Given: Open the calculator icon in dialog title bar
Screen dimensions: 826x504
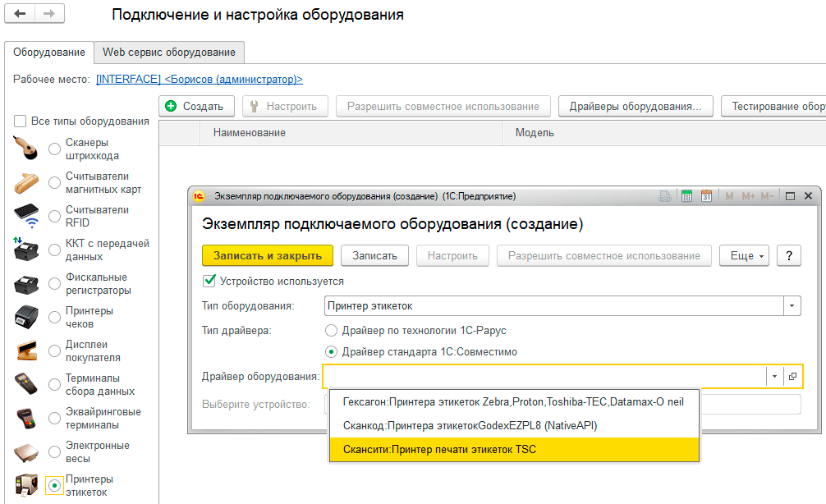Looking at the screenshot, I should point(686,197).
